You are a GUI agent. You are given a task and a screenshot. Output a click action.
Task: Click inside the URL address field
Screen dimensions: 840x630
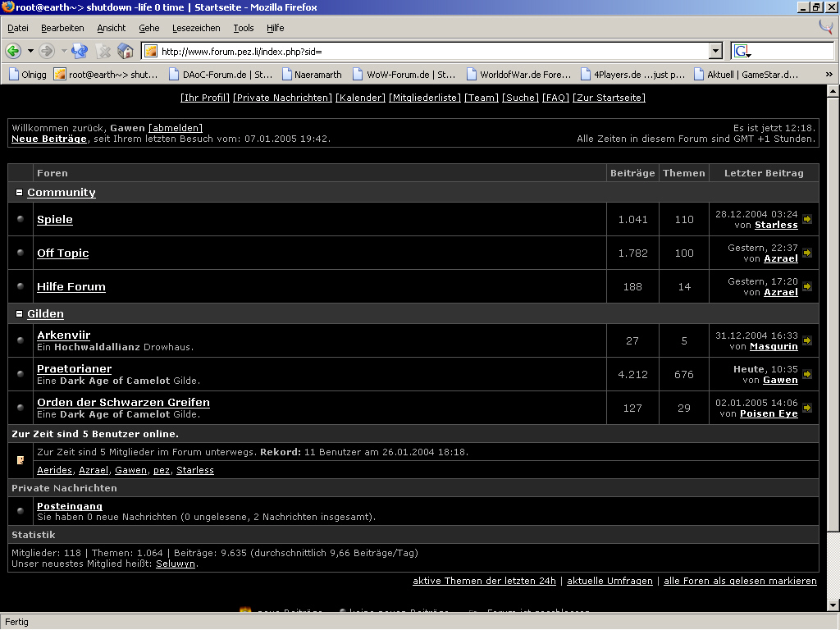click(427, 51)
